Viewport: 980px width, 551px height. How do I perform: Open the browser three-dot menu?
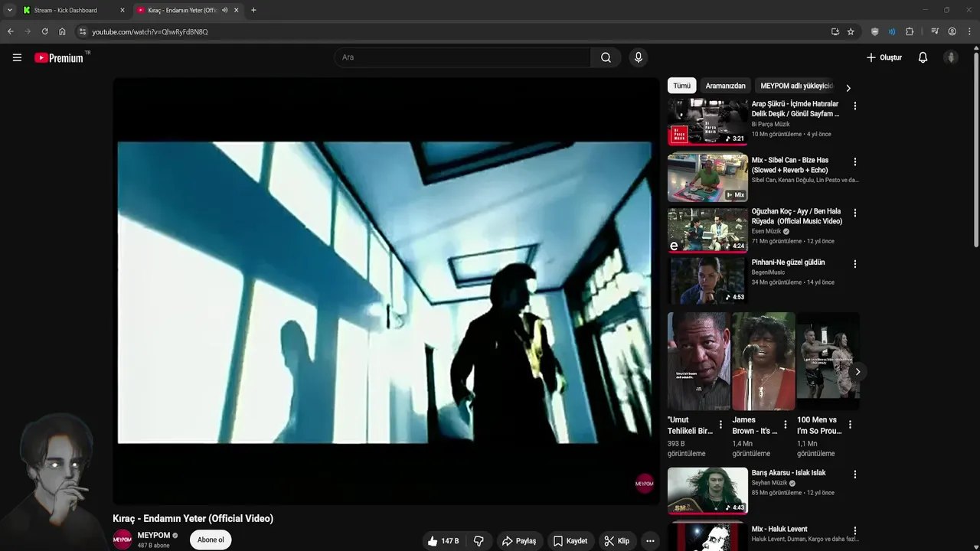tap(970, 31)
